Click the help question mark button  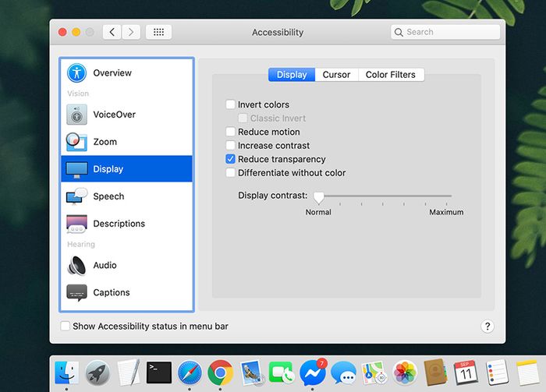487,327
